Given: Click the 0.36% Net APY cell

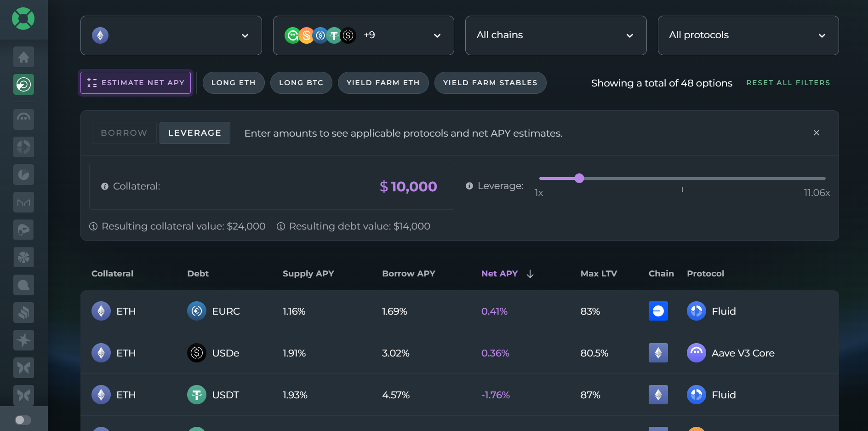Looking at the screenshot, I should coord(495,353).
